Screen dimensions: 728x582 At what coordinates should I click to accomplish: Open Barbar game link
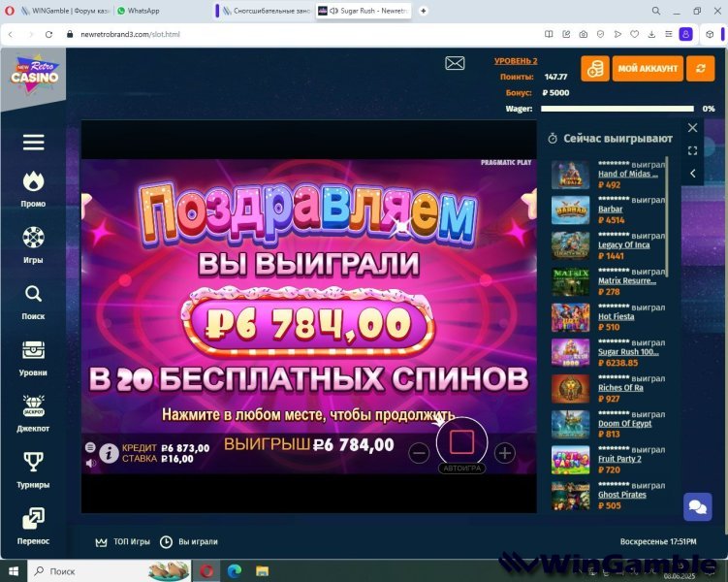coord(610,209)
